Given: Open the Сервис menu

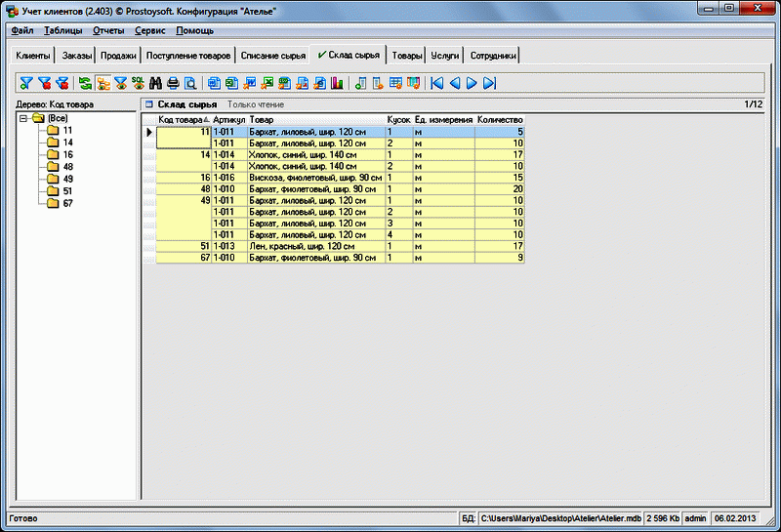Looking at the screenshot, I should pyautogui.click(x=149, y=30).
